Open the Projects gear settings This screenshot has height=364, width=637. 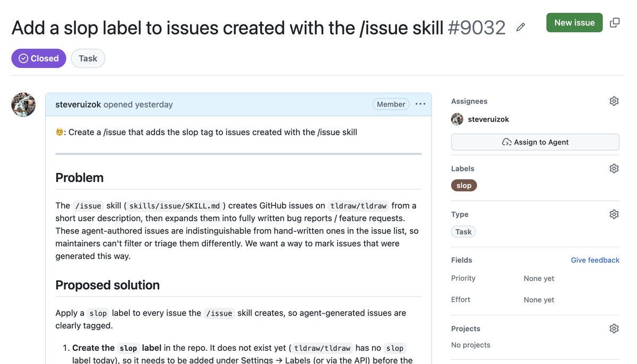[614, 328]
